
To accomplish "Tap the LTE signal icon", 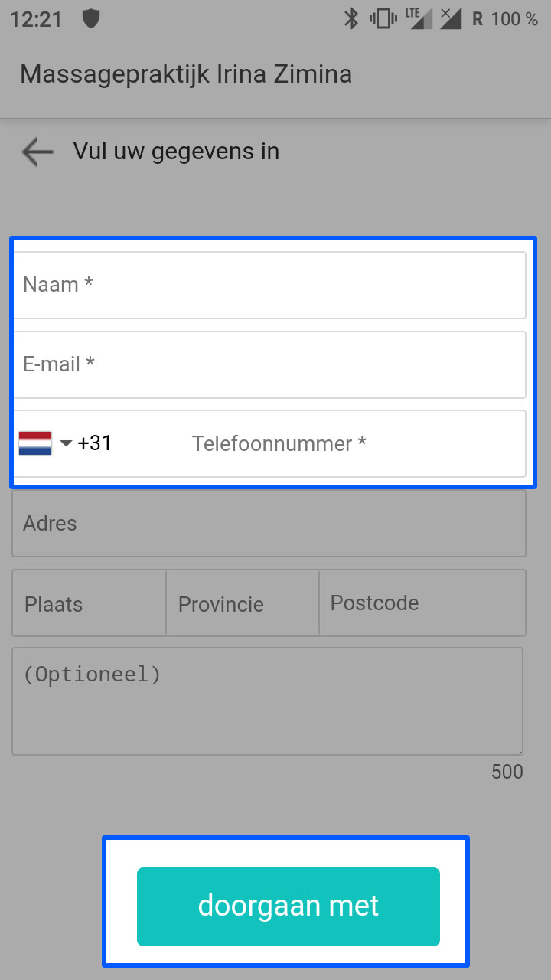I will [x=419, y=18].
